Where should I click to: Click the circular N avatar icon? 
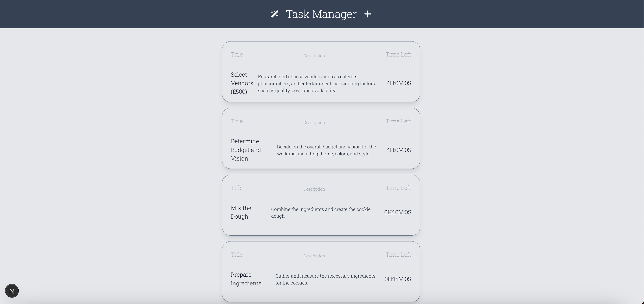coord(11,291)
